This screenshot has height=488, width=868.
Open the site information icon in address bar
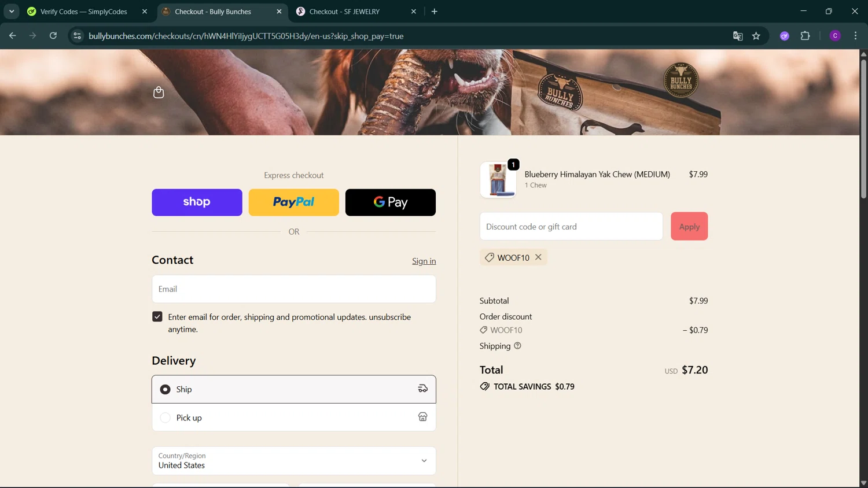click(x=77, y=36)
